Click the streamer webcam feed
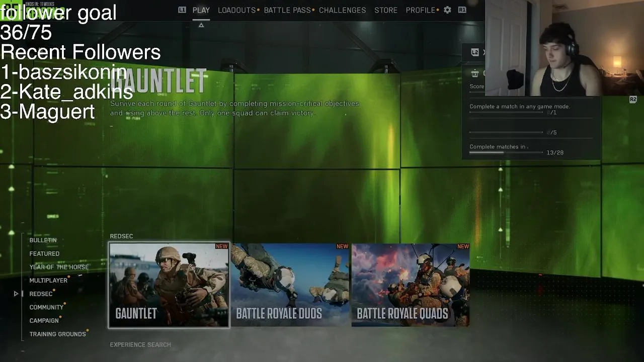The height and width of the screenshot is (362, 644). (565, 48)
